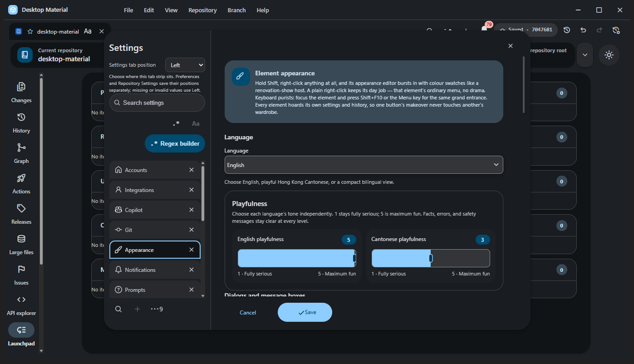Click the Saved 7047681 status pill

[x=526, y=30]
